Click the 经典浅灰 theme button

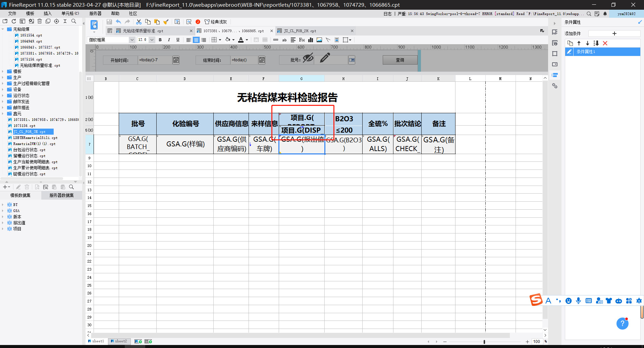click(x=216, y=22)
